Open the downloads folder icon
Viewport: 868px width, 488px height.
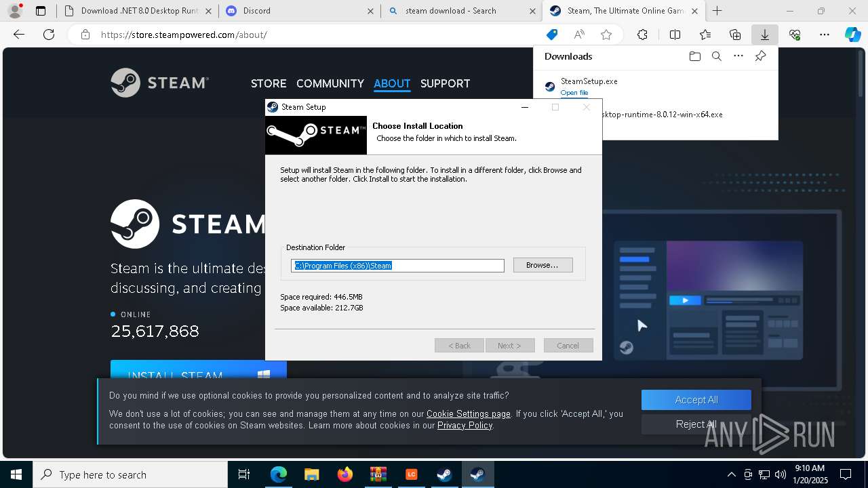(x=694, y=56)
